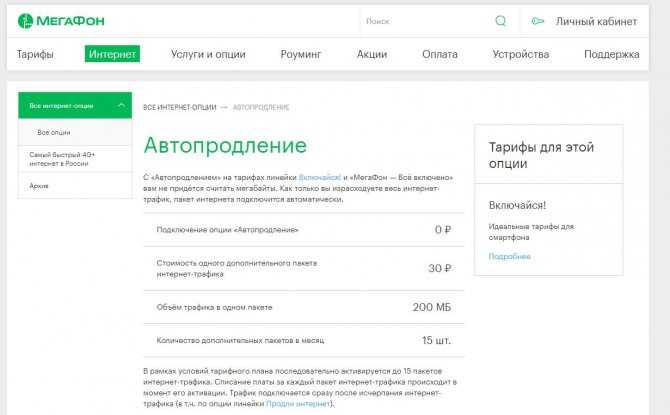Go to the Роуминг section

pos(301,54)
